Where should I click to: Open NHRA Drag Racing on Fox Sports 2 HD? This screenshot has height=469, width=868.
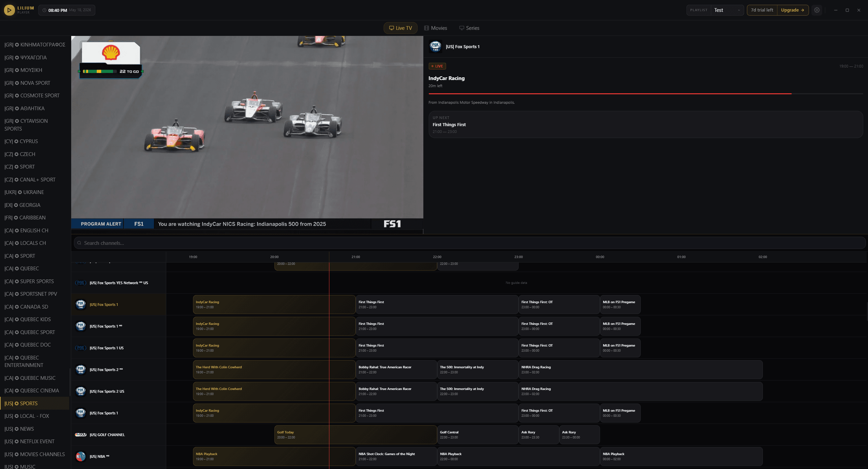(x=640, y=370)
